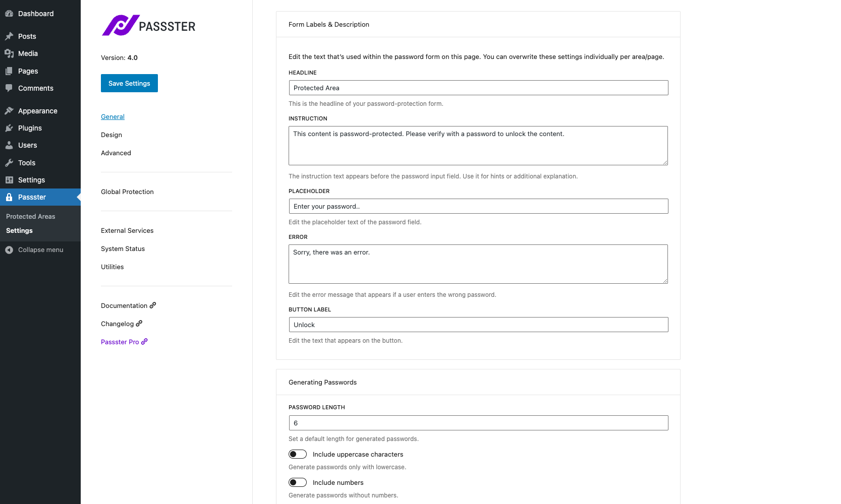Click the Comments speech bubble icon
This screenshot has width=841, height=504.
tap(9, 88)
